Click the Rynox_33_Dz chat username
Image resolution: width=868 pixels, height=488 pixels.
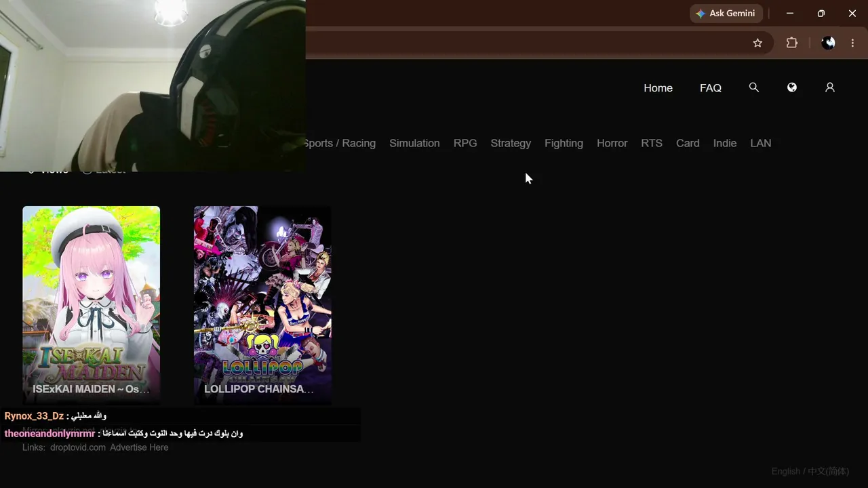[x=34, y=416]
